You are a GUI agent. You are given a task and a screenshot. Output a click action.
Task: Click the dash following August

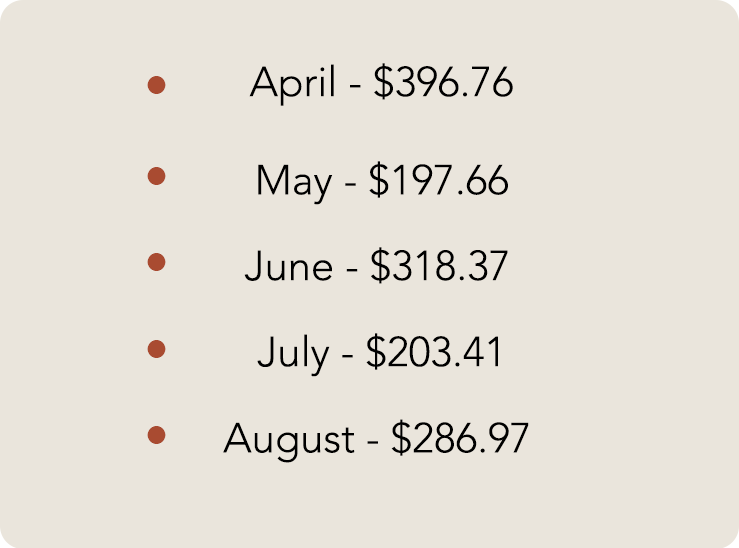pos(373,443)
